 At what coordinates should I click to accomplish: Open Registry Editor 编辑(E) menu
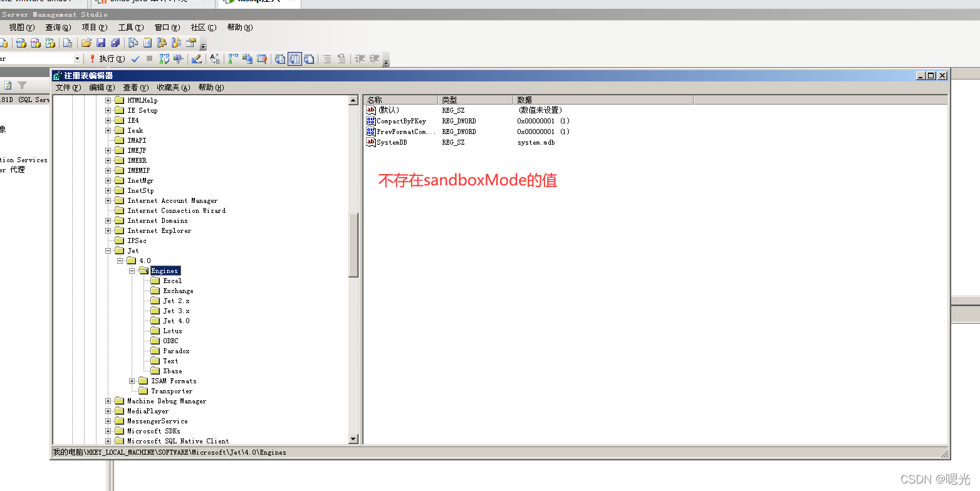(102, 88)
